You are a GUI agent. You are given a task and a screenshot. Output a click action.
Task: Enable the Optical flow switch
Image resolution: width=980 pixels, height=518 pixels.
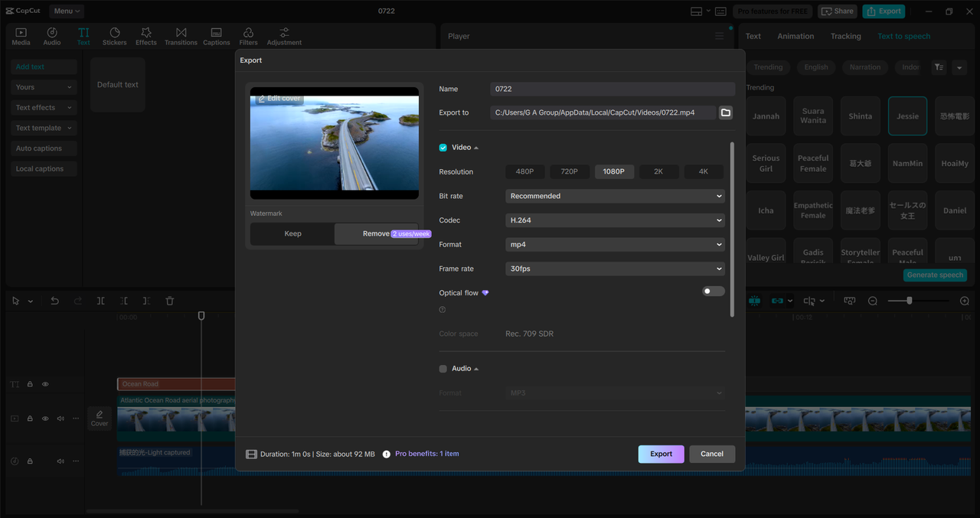click(714, 292)
